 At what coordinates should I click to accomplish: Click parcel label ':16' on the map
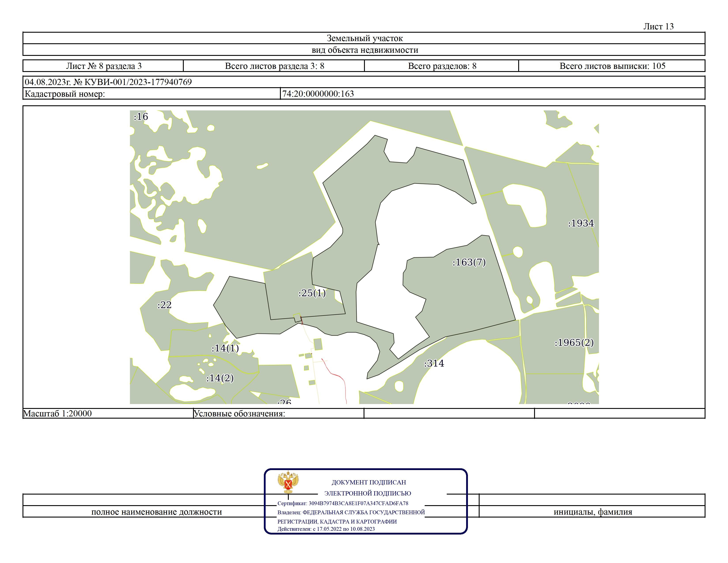tap(141, 117)
